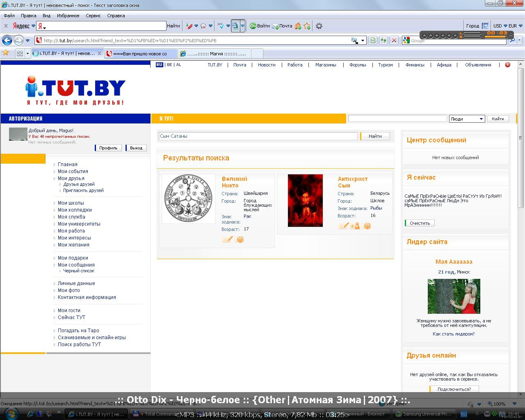This screenshot has height=420, width=525.
Task: Click the Yandex bar highlighter marker icon
Action: [x=189, y=26]
